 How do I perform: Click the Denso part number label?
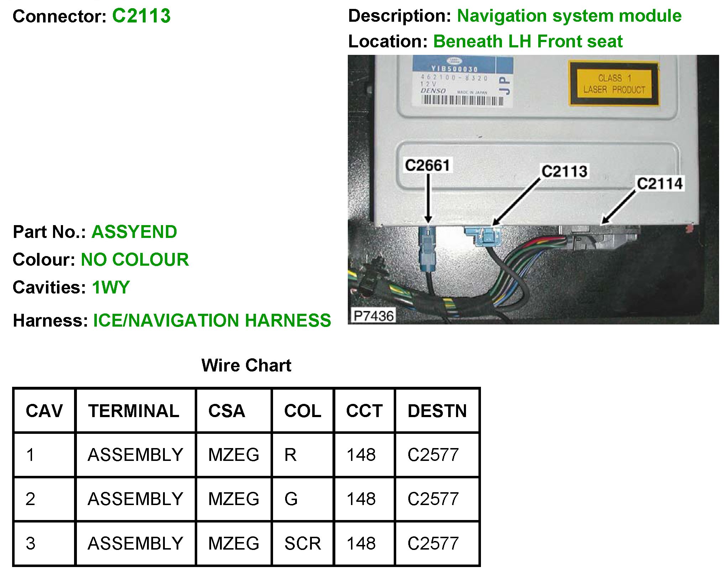[463, 82]
